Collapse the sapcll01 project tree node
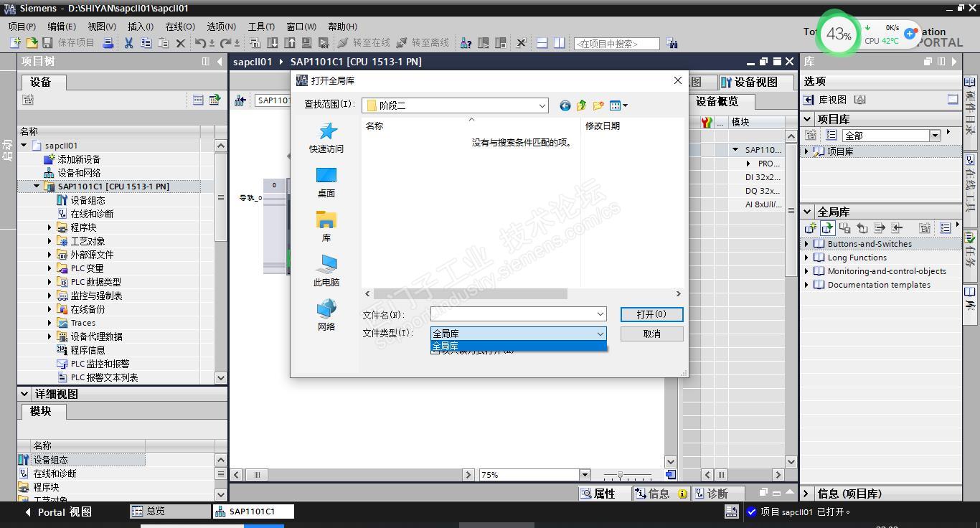This screenshot has height=528, width=980. coord(24,146)
